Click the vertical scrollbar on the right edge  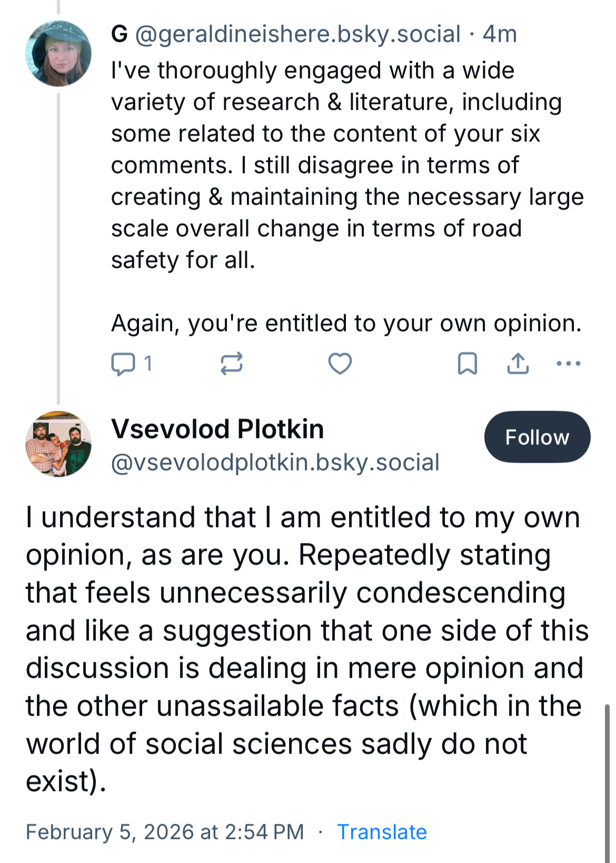(x=608, y=780)
